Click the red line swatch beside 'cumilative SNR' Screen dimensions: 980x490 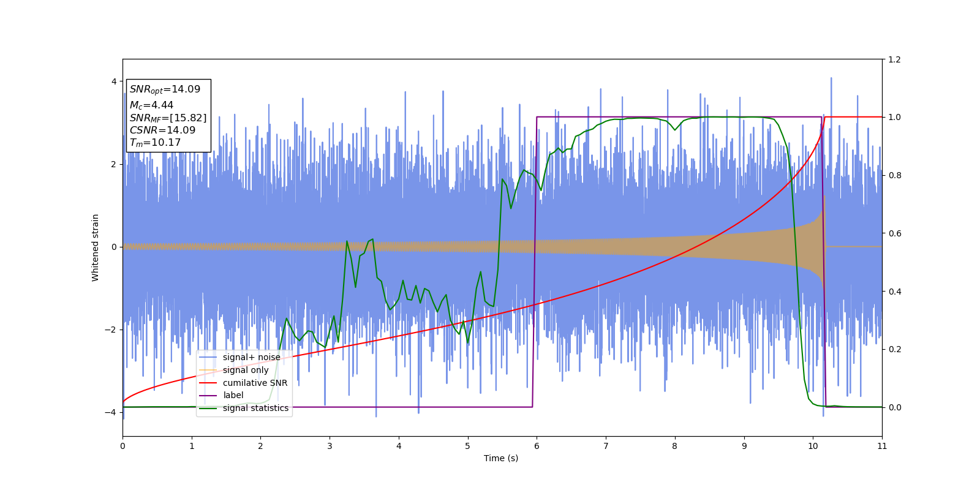pos(208,383)
